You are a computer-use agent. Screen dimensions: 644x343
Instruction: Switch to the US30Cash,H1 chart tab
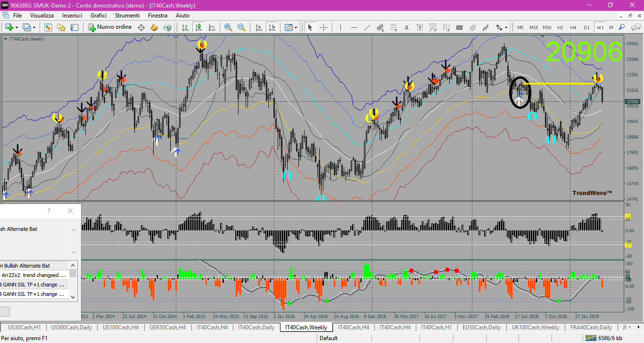point(25,327)
